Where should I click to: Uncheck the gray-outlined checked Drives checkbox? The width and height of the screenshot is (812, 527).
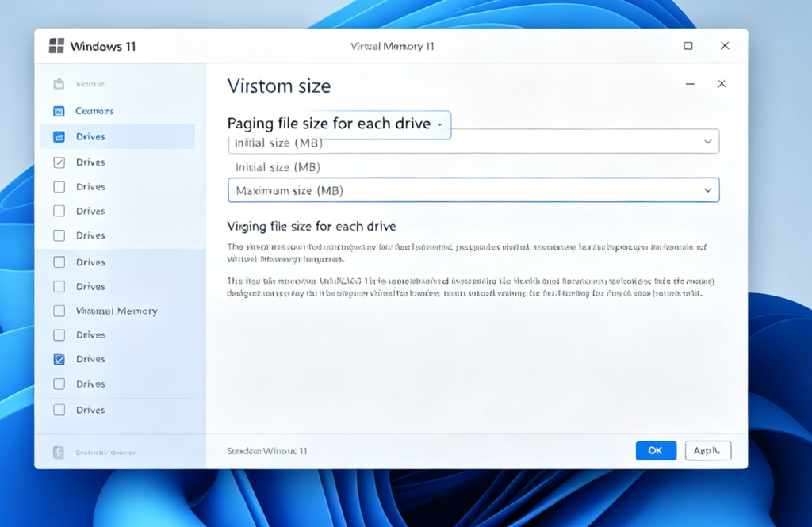(x=59, y=162)
